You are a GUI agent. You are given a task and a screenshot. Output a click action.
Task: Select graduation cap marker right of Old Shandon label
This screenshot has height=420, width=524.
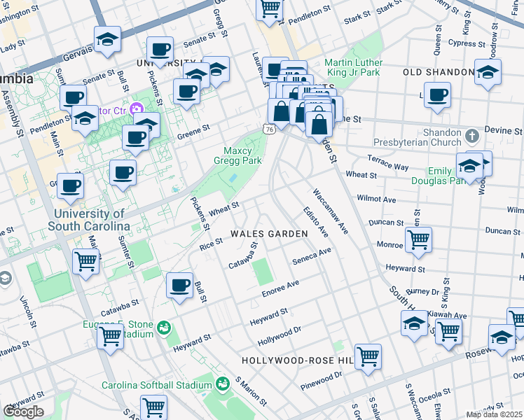point(488,73)
